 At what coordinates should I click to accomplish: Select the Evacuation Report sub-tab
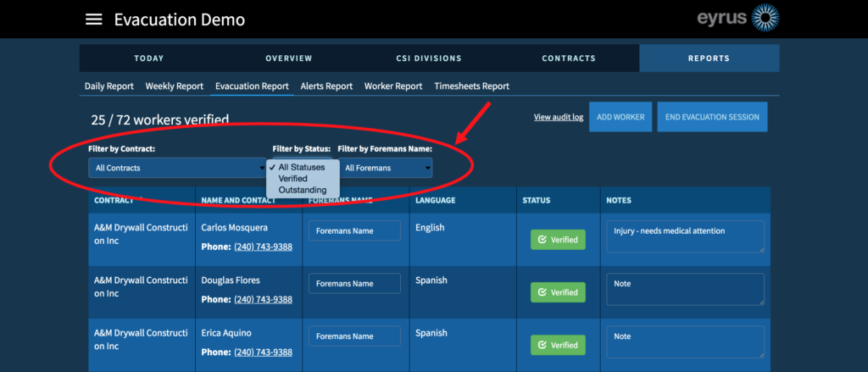pyautogui.click(x=252, y=86)
